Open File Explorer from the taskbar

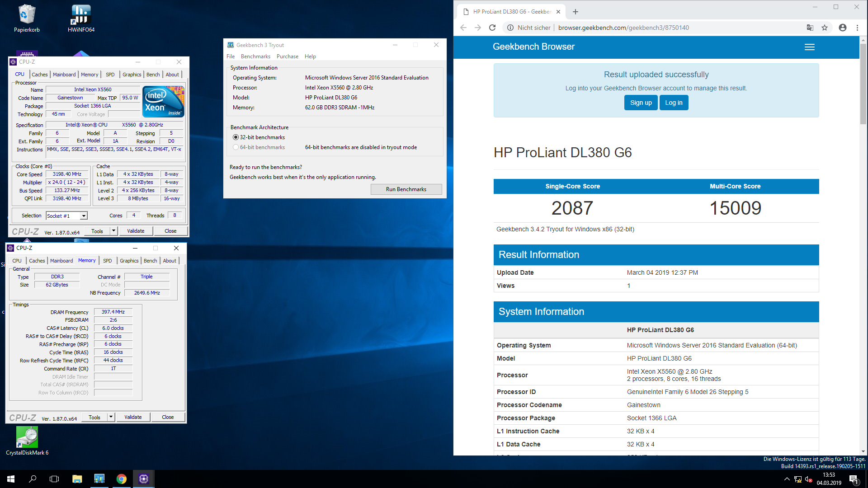tap(77, 479)
